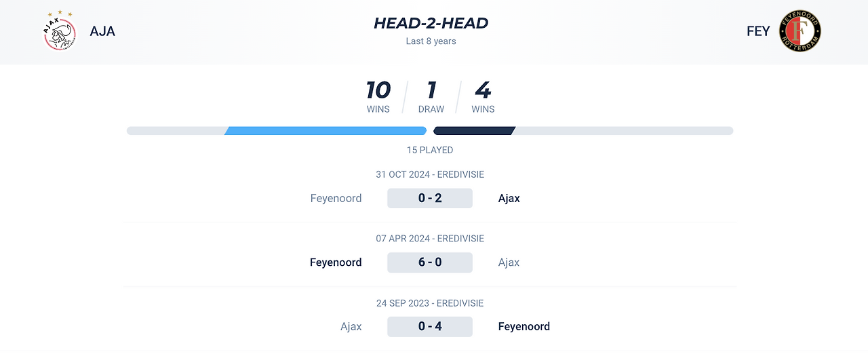Click the 10 wins Ajax stat
This screenshot has width=868, height=354.
point(378,96)
